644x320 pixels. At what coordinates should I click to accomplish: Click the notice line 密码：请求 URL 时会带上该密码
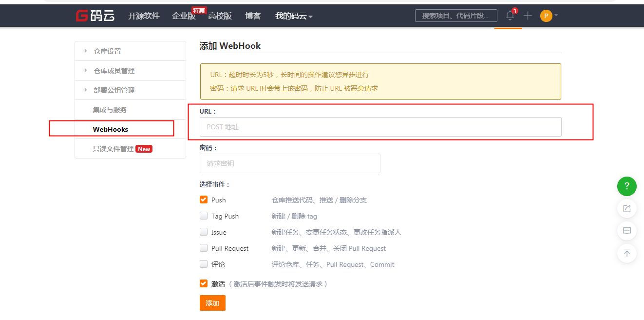click(x=294, y=88)
